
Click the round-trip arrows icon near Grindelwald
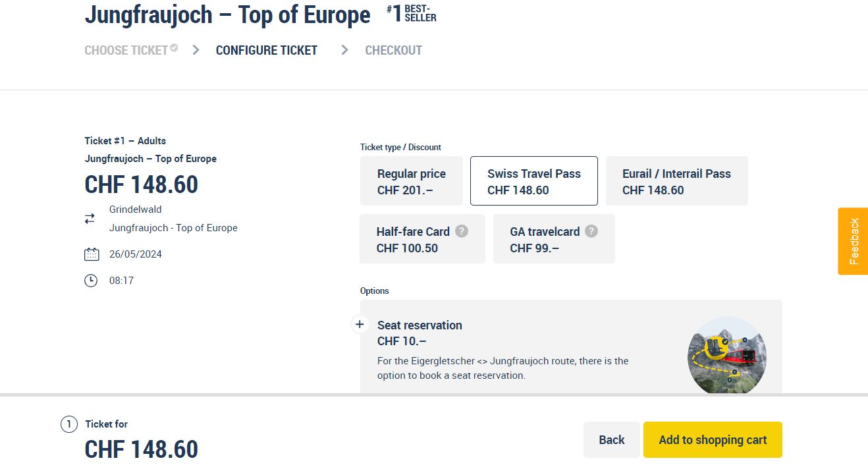click(x=90, y=219)
